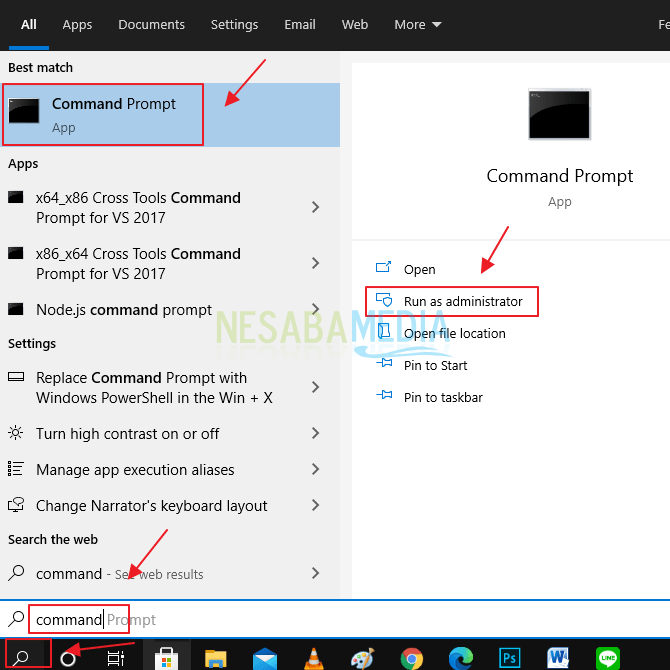Launch VLC media player from taskbar
Viewport: 670px width, 670px height.
coord(313,658)
